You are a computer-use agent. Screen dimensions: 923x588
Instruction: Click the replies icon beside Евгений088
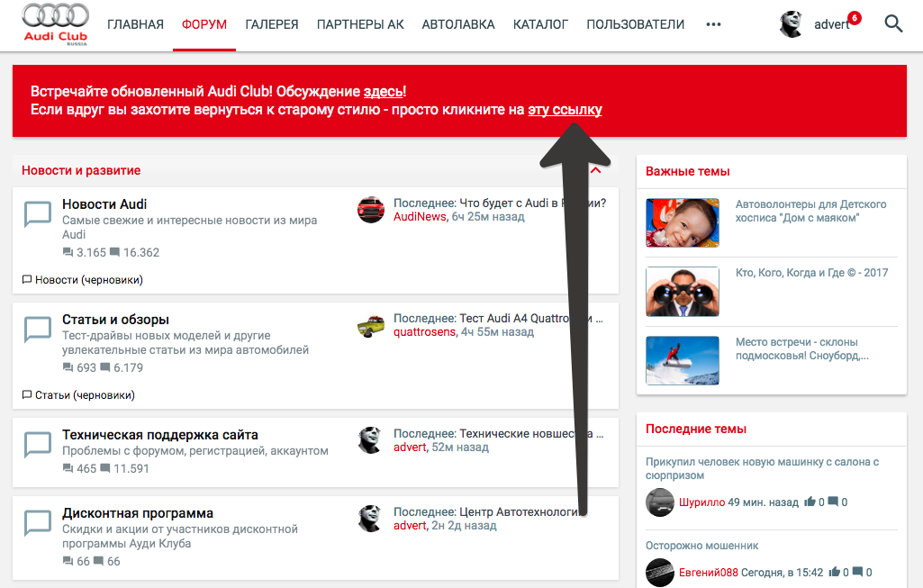tap(857, 572)
